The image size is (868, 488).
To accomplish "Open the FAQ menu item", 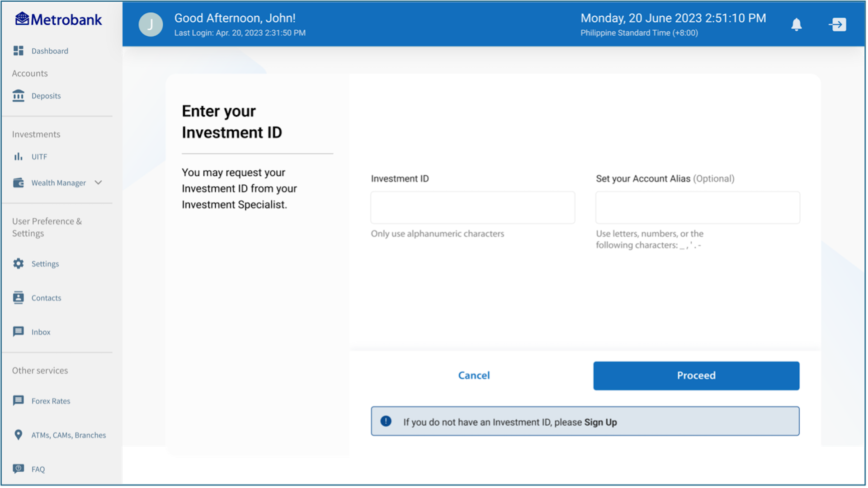I will point(38,469).
